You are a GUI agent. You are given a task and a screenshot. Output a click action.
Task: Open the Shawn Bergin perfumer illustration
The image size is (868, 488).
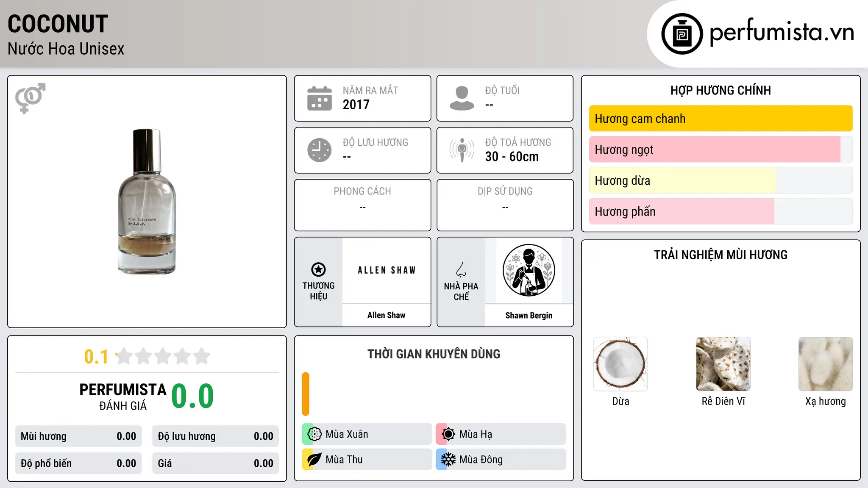click(529, 270)
